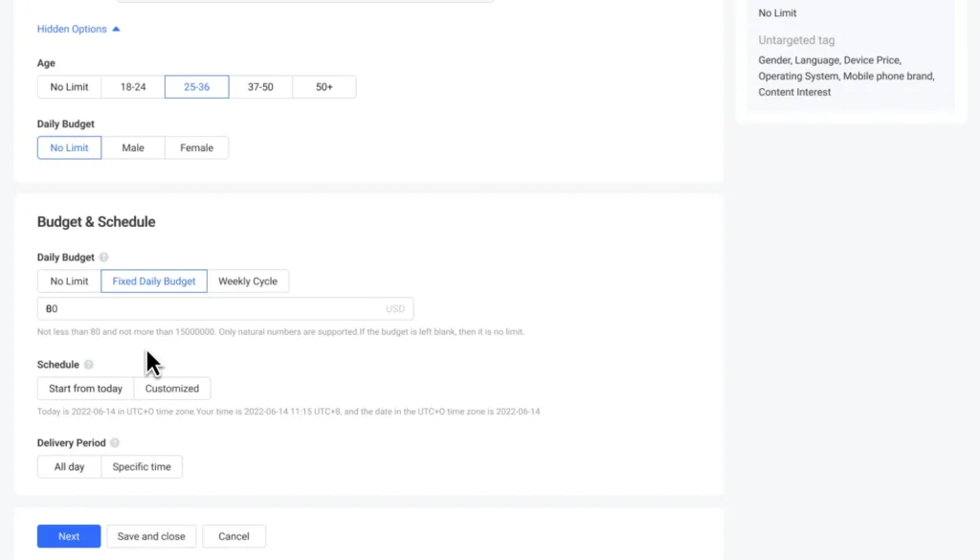Image resolution: width=980 pixels, height=560 pixels.
Task: Collapse the Hidden Options section
Action: [78, 29]
